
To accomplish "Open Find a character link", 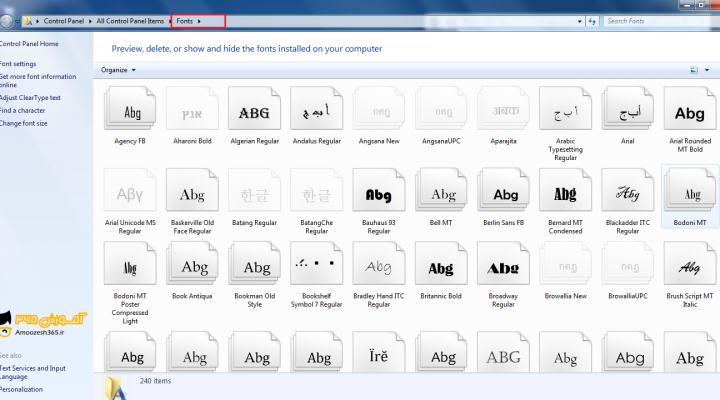I will point(22,111).
